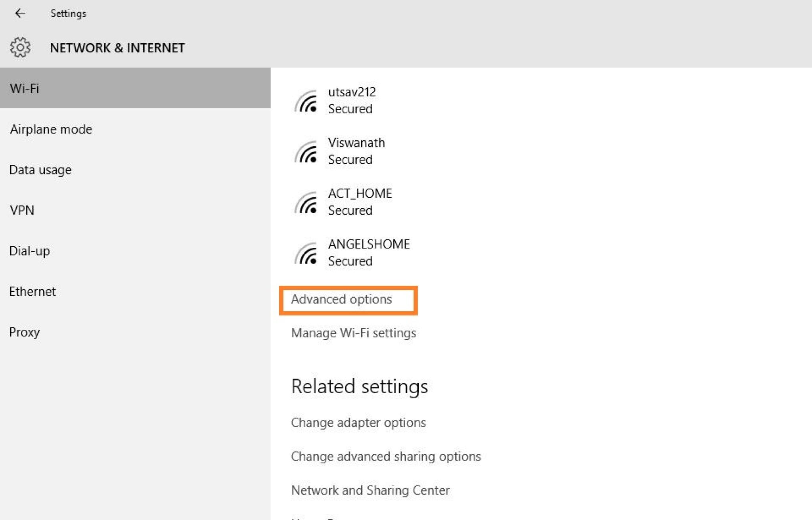Click Change advanced sharing options
Screen dimensions: 812x520
point(386,455)
